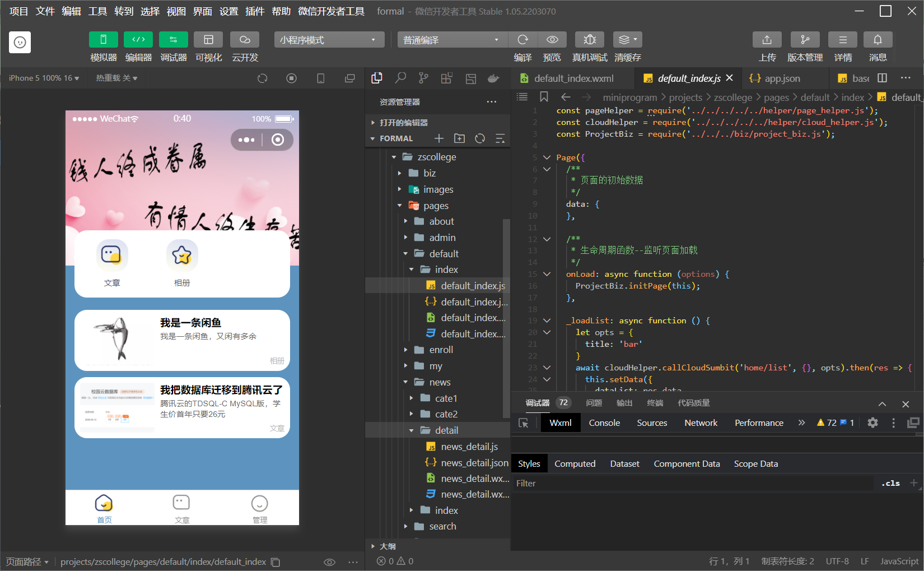This screenshot has width=924, height=571.
Task: Open the app.json editor tab
Action: [781, 78]
